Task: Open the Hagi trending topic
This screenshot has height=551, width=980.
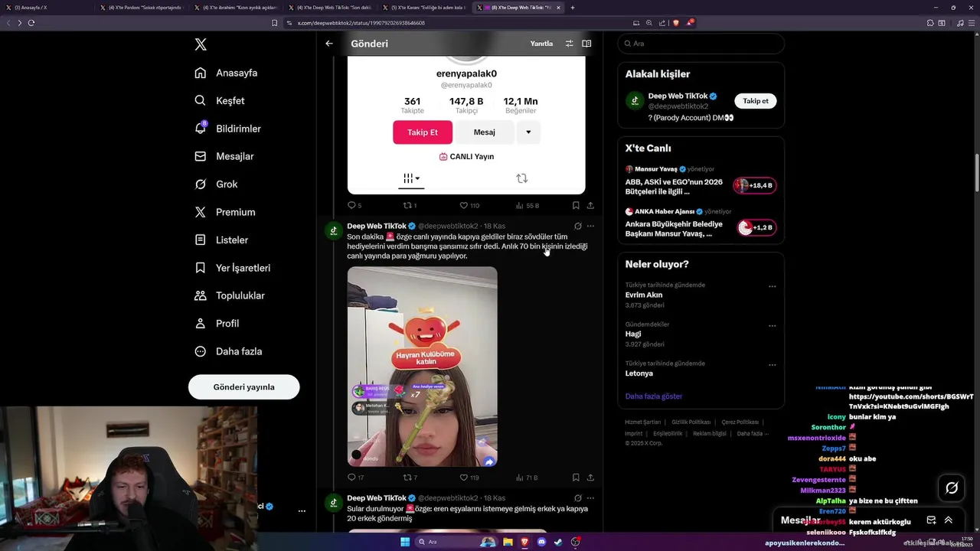Action: [633, 334]
